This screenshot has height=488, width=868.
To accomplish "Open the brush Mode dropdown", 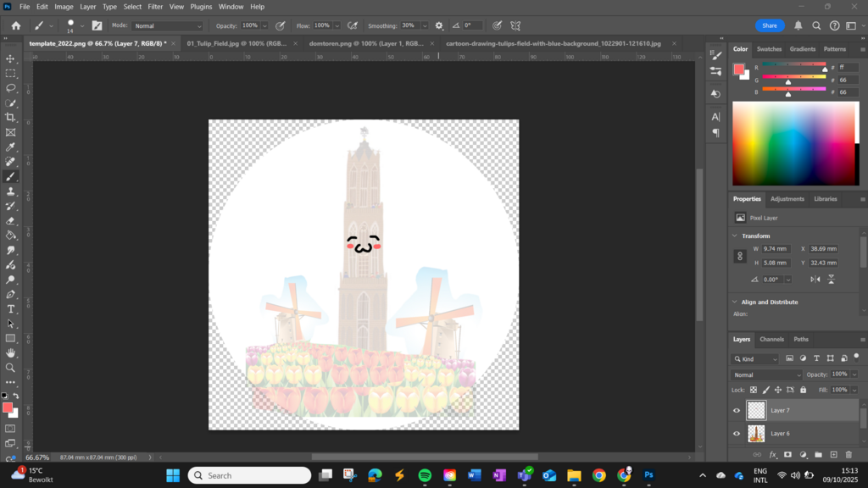I will tap(167, 25).
